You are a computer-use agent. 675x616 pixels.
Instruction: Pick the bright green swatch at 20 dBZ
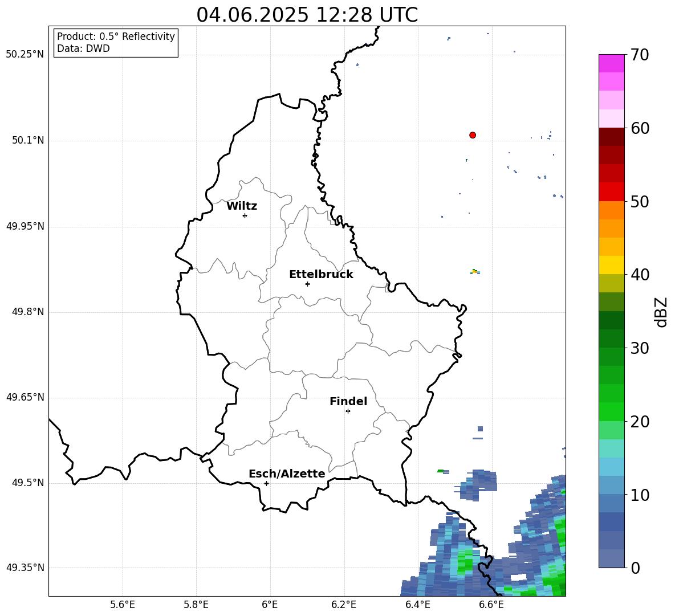(x=611, y=411)
